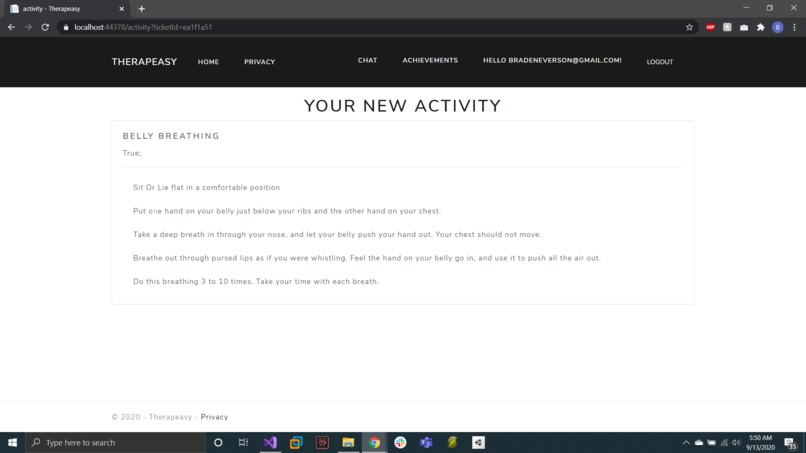
Task: Click Logout in the navbar
Action: click(660, 62)
